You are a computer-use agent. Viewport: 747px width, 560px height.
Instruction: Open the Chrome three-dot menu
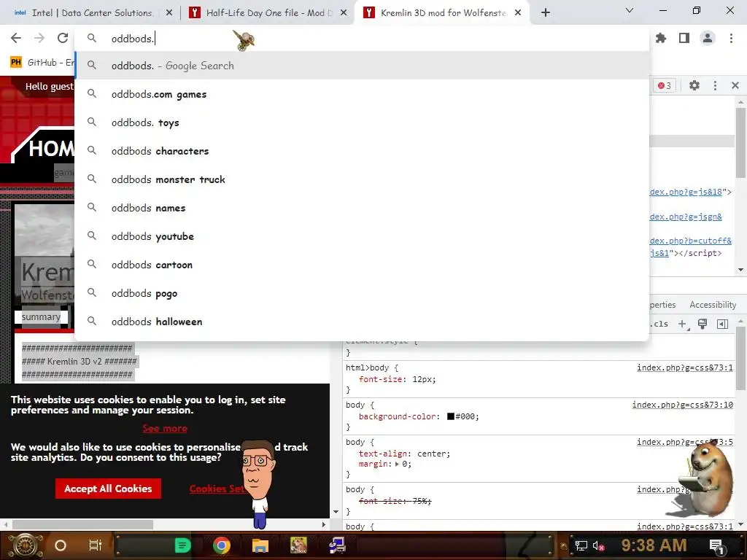coord(731,38)
